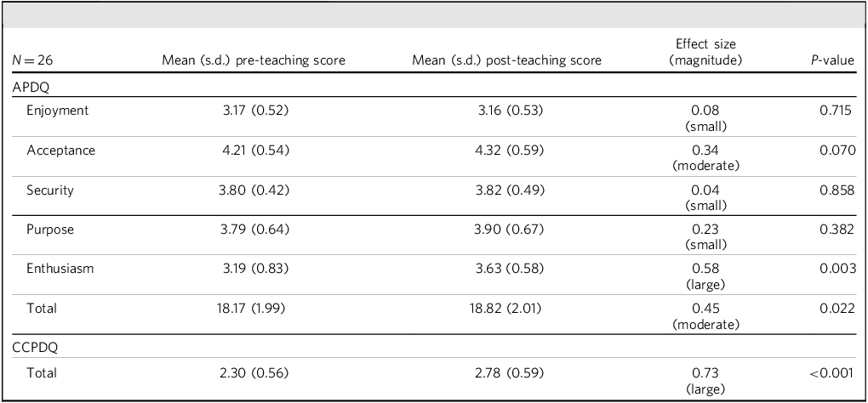
Task: Select the Enthusiasm row label
Action: pyautogui.click(x=60, y=269)
